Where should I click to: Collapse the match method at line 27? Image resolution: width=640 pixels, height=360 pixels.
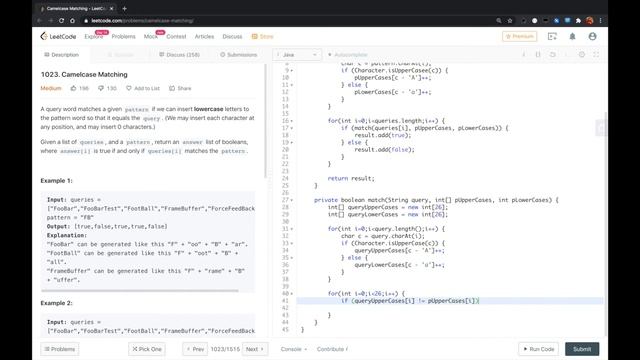pos(291,200)
